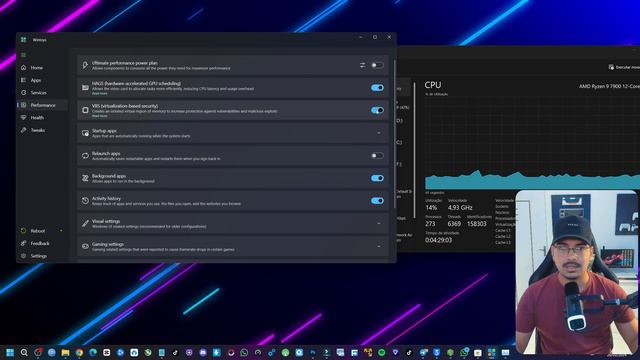Open Ultimate performance plan options sliders icon
The width and height of the screenshot is (640, 360).
point(362,65)
